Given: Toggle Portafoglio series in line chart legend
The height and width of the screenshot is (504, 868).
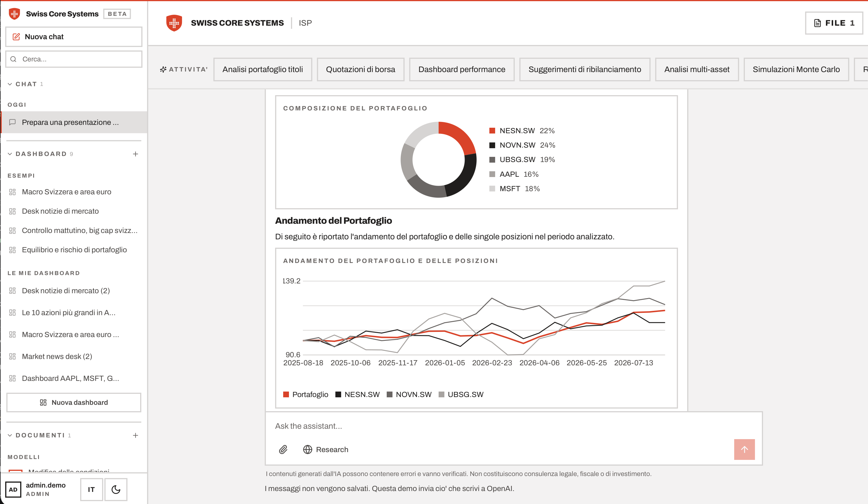Looking at the screenshot, I should pos(305,394).
